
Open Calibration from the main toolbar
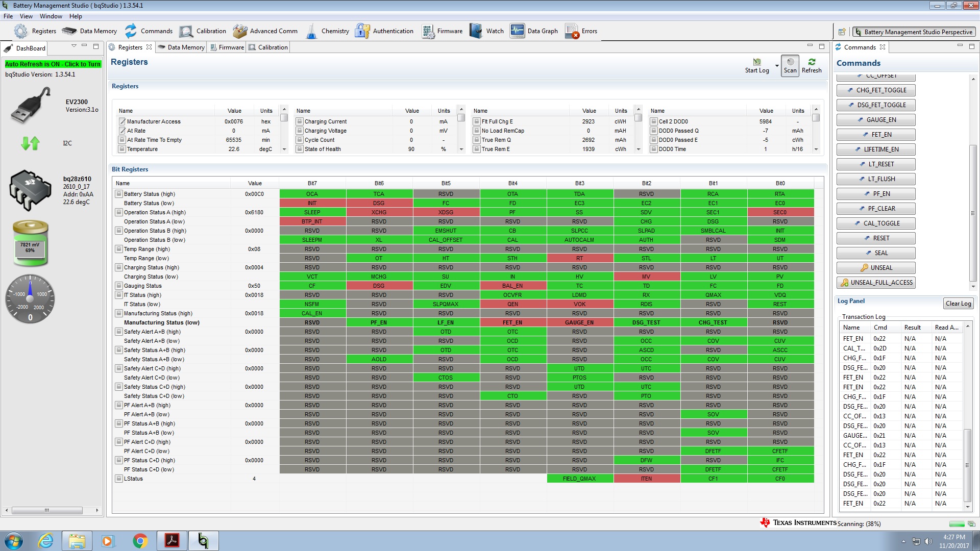(203, 31)
